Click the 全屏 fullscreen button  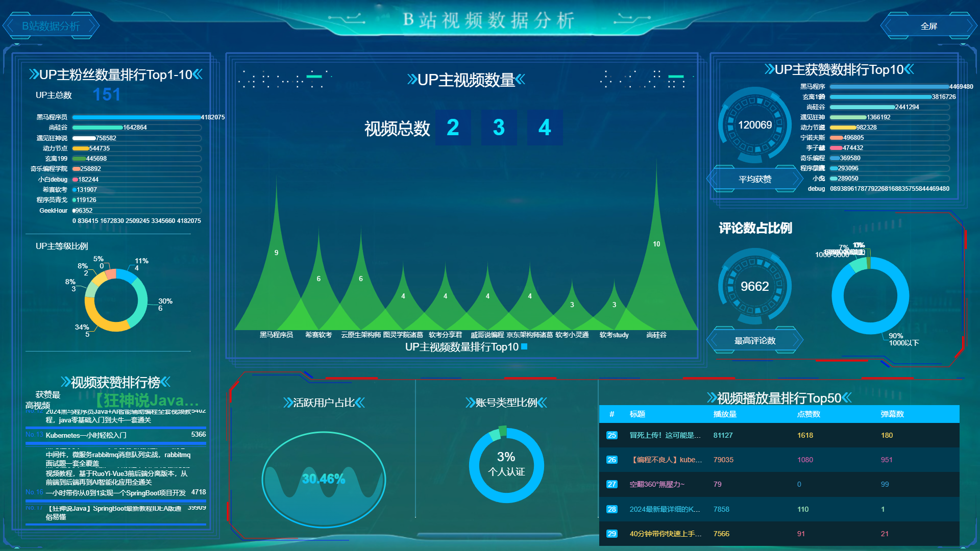tap(928, 26)
